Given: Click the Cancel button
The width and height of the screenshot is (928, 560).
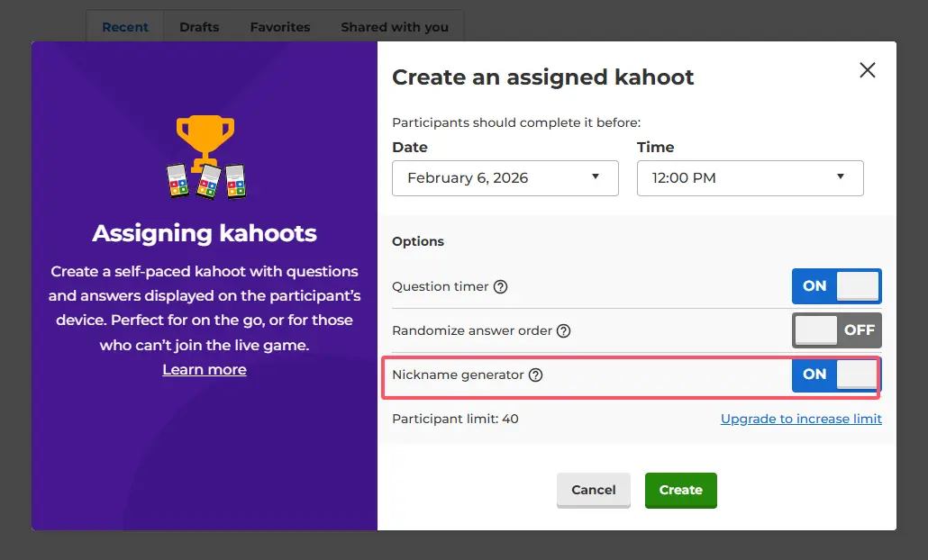Looking at the screenshot, I should [x=594, y=490].
